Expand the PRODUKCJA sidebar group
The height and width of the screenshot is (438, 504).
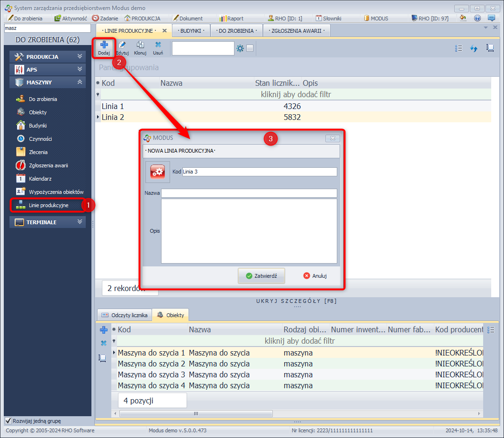click(x=47, y=56)
